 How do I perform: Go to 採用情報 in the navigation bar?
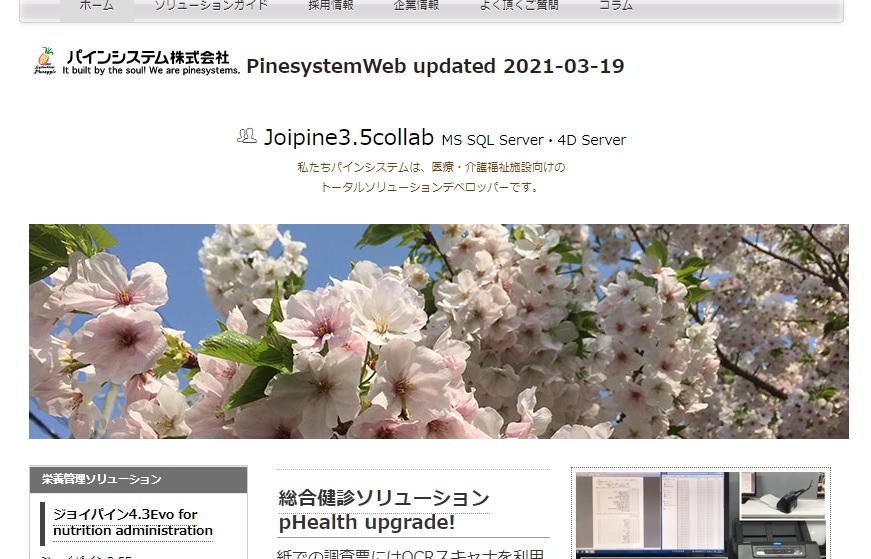coord(331,6)
